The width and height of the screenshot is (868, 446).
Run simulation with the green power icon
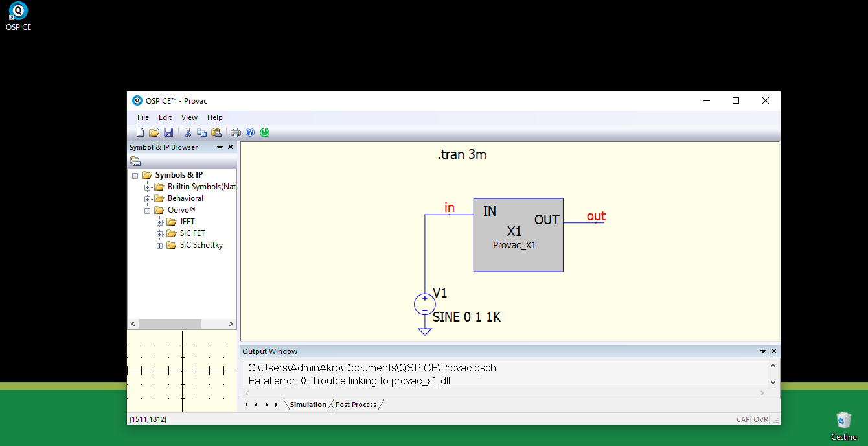point(264,133)
